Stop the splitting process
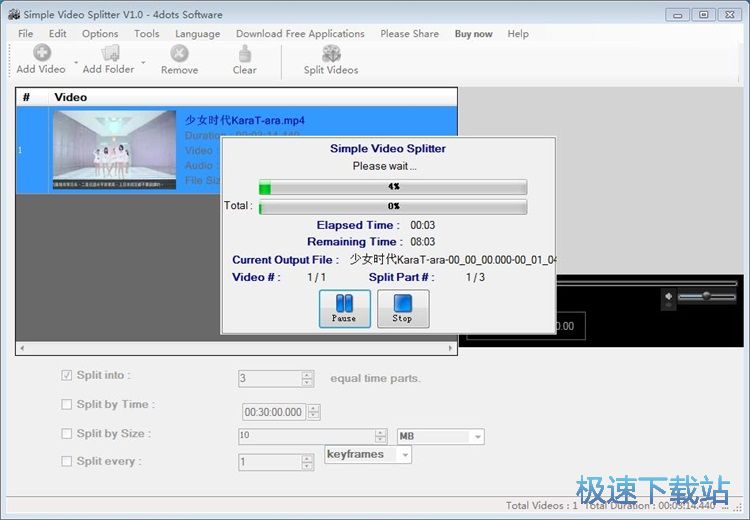750x520 pixels. pyautogui.click(x=402, y=308)
